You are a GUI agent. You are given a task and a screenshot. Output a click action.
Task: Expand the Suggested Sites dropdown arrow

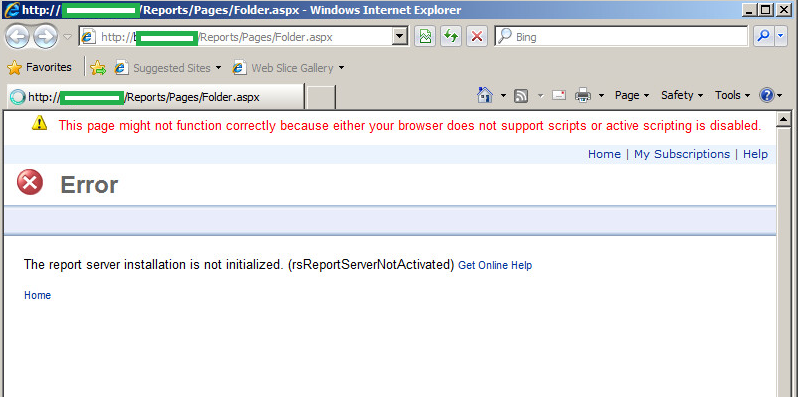click(218, 68)
